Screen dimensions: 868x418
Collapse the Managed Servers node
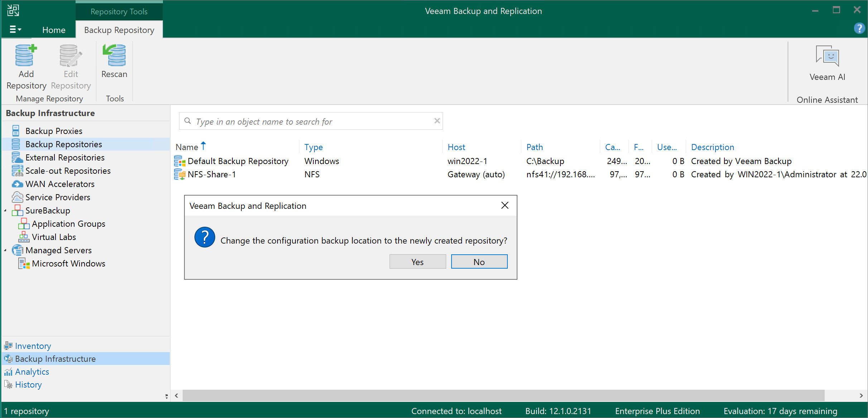5,250
